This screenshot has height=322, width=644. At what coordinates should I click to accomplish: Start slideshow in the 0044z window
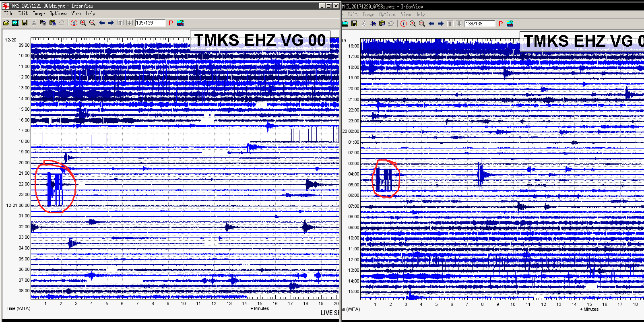point(15,23)
